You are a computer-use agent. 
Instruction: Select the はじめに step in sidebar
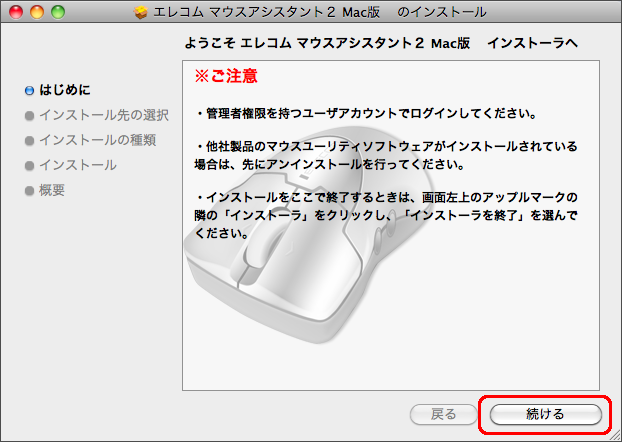point(65,90)
